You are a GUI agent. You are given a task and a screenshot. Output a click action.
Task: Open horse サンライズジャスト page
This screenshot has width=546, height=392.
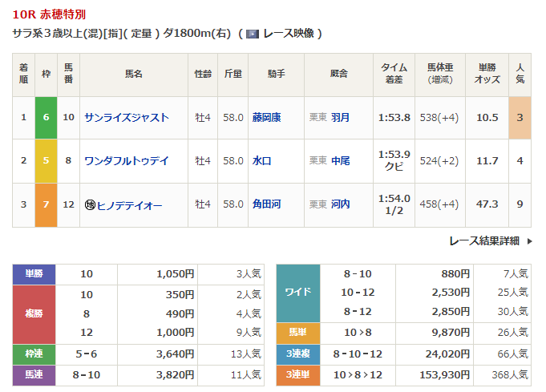tap(126, 117)
